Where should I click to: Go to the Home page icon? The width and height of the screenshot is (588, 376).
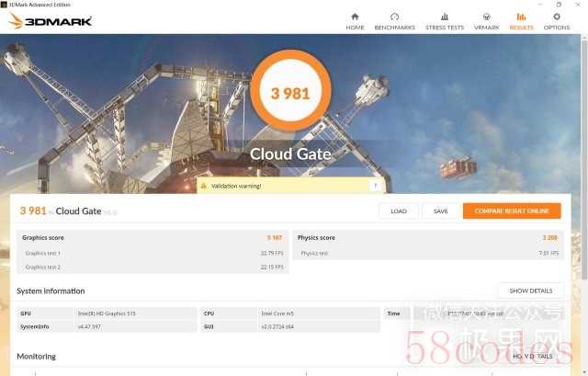click(x=355, y=17)
